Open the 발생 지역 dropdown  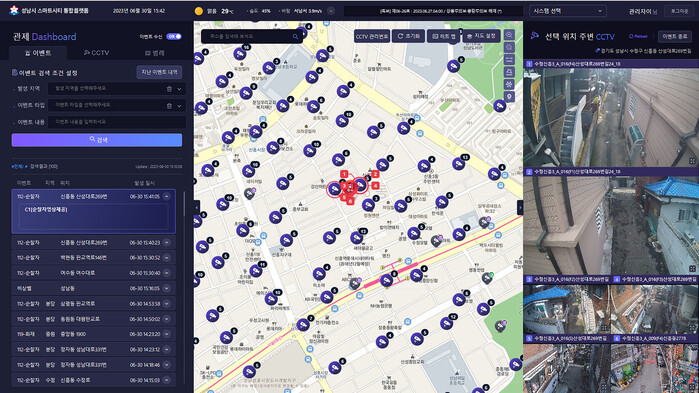(179, 89)
